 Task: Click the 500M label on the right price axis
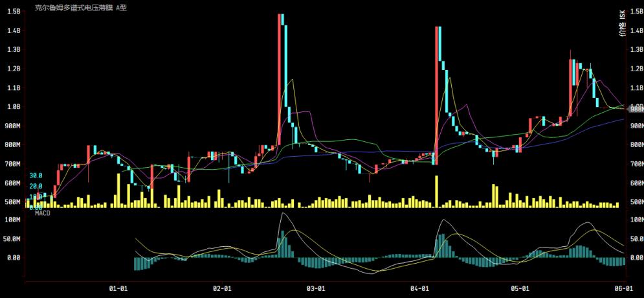tap(637, 202)
